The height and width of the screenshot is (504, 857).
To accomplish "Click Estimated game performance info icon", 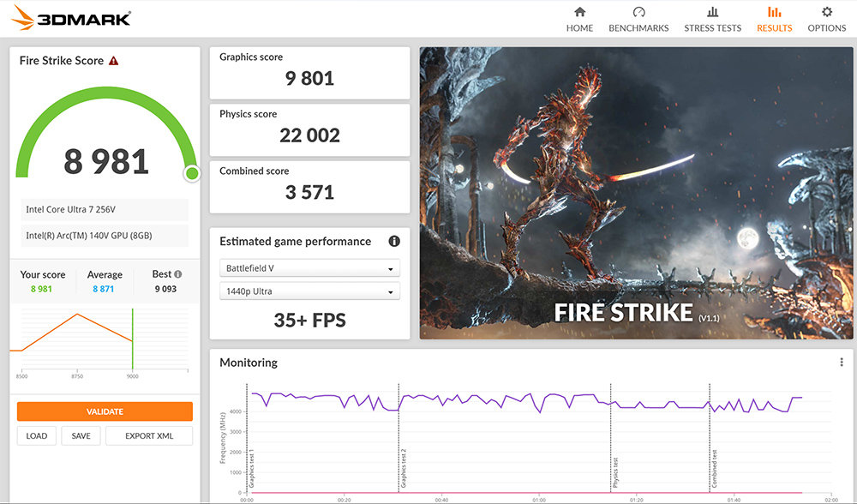I will (x=394, y=242).
